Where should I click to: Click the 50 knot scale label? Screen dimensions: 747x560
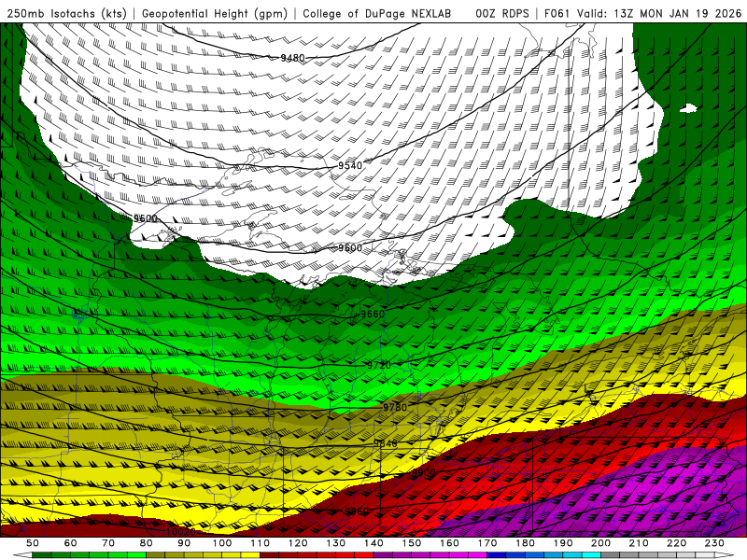coord(33,543)
